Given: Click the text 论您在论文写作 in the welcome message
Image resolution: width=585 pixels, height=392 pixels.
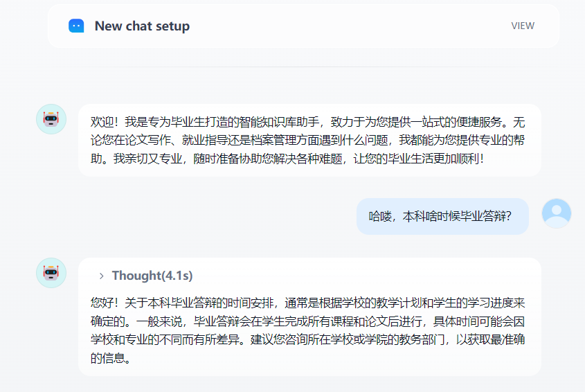Looking at the screenshot, I should [129, 141].
